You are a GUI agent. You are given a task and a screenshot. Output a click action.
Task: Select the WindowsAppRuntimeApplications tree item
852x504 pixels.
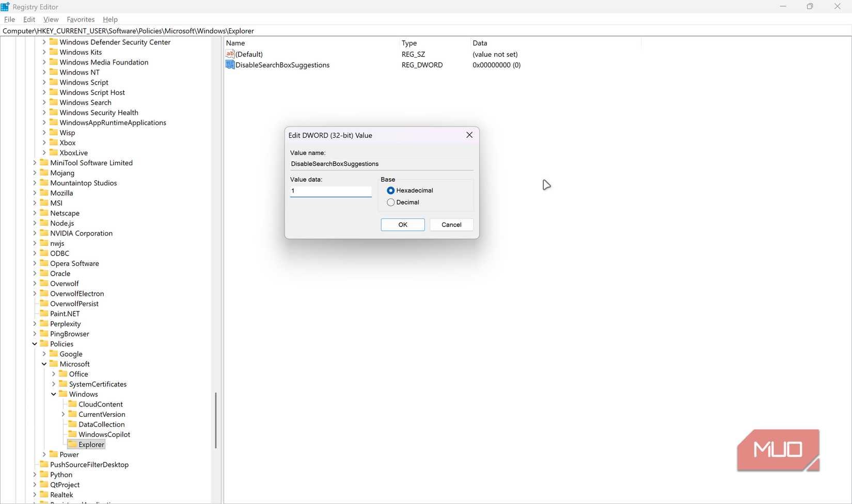(113, 122)
